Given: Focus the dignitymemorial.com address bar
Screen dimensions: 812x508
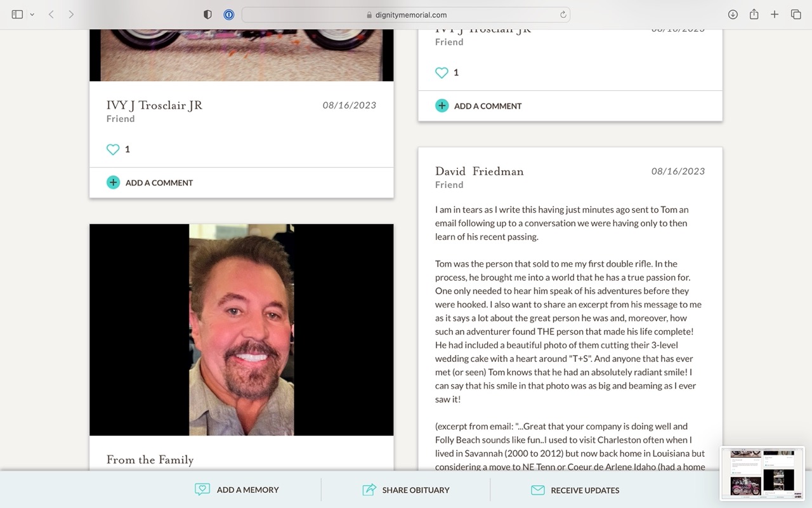Looking at the screenshot, I should tap(406, 15).
